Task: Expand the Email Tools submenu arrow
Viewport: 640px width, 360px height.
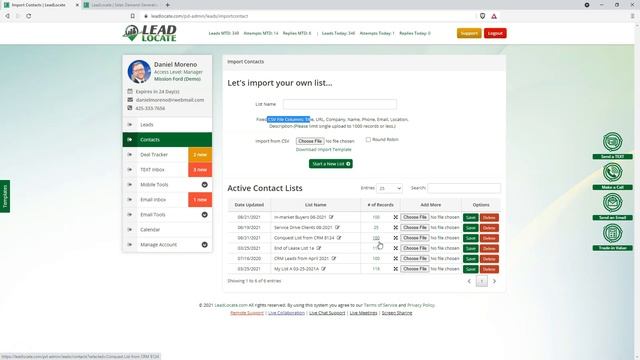Action: 204,215
